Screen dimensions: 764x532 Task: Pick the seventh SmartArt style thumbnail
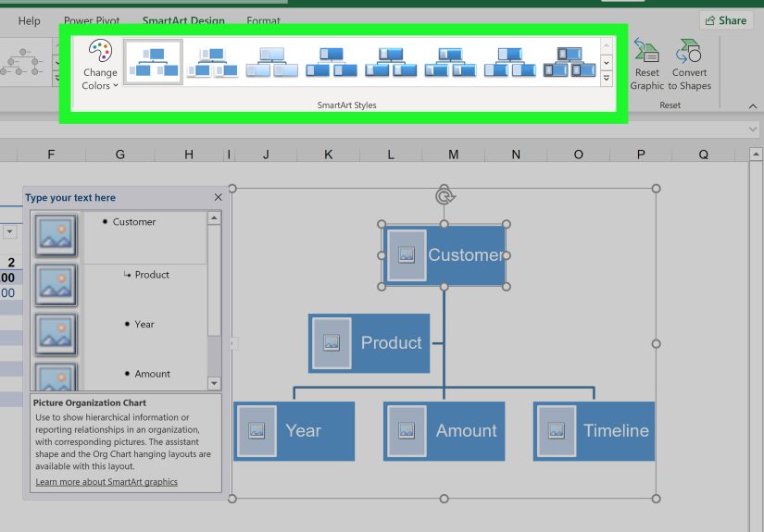pos(509,62)
